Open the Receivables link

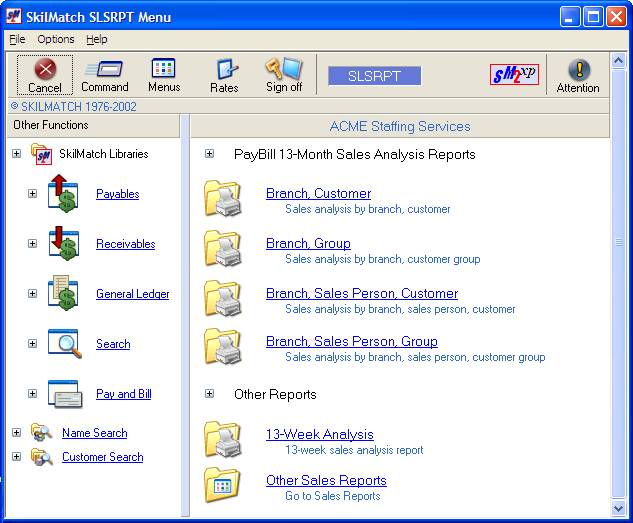pos(126,244)
